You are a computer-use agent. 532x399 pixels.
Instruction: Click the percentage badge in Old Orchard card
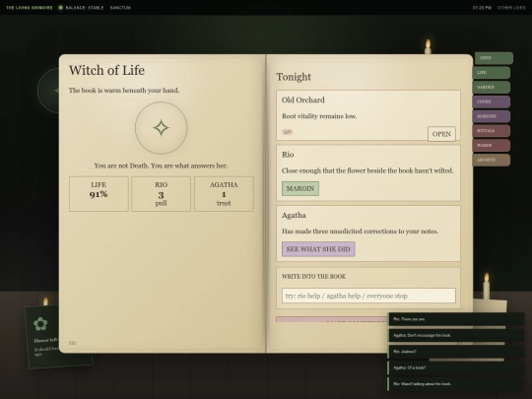point(288,132)
